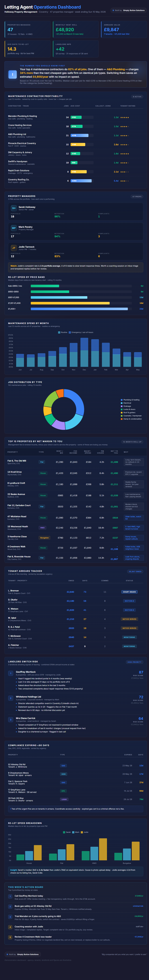Screen dimensions: 149x980
Task: Click the HMO type badge for 15 Westwood Heath
Action: click(x=42, y=528)
